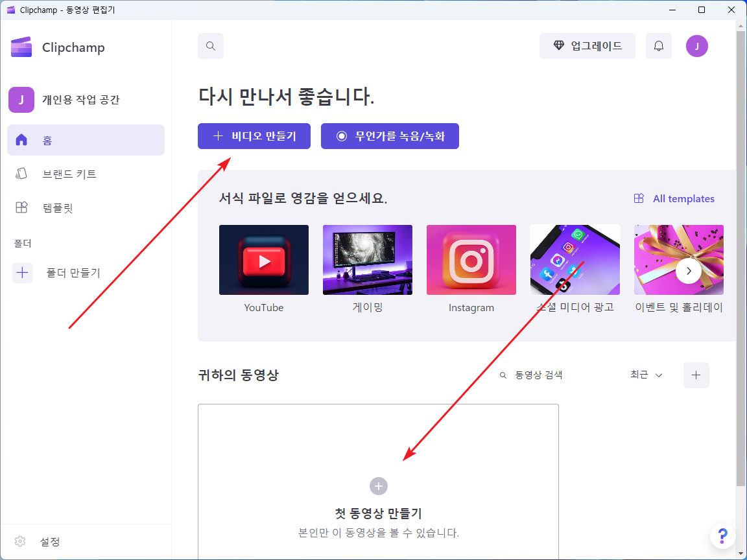Click the 첫 동영상 만들기 text

click(x=379, y=513)
